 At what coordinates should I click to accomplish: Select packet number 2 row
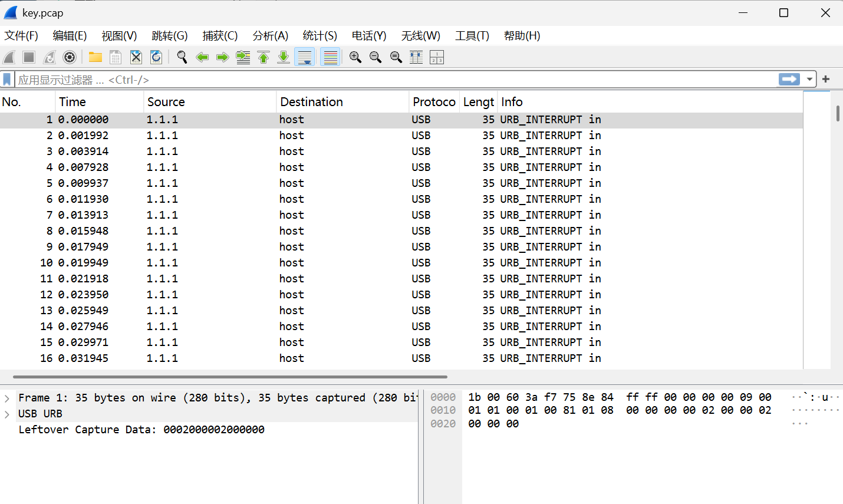(401, 136)
